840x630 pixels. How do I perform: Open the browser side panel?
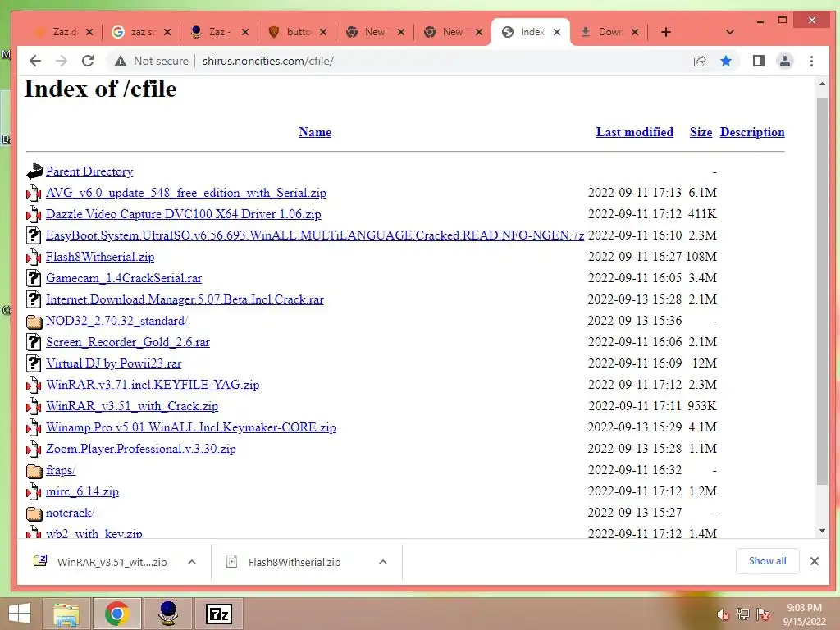pos(758,61)
